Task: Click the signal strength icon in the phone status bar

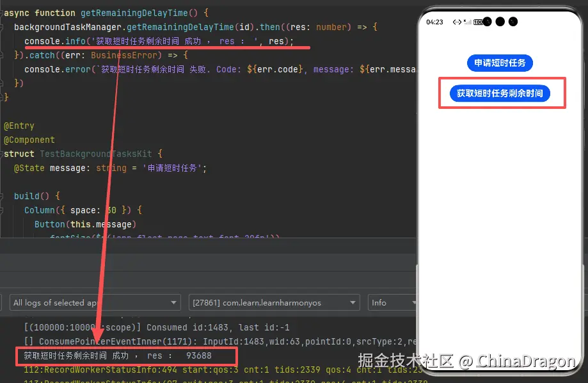Action: [x=467, y=22]
